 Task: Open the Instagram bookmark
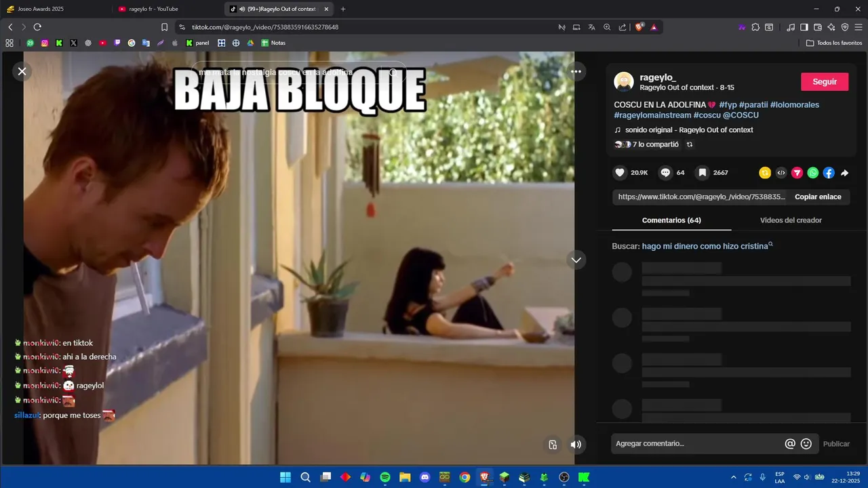[45, 43]
